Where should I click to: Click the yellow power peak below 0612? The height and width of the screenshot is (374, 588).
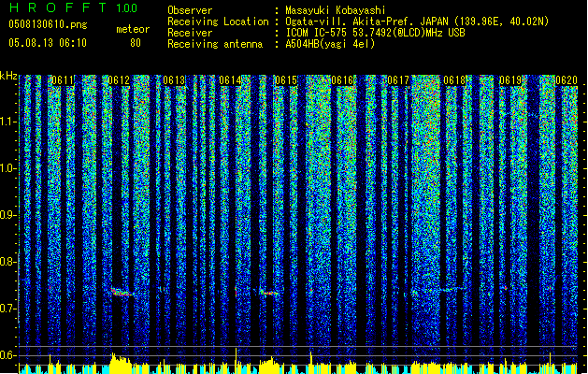(x=120, y=363)
